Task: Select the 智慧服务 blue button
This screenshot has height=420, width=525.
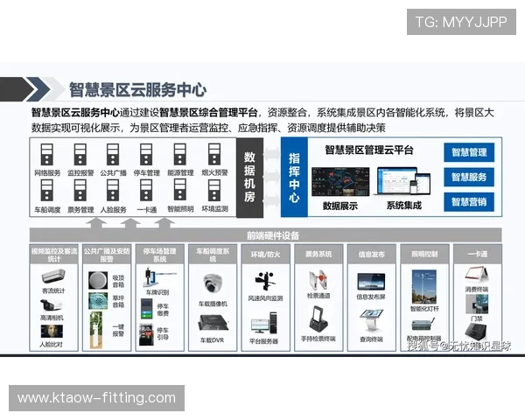Action: tap(469, 177)
